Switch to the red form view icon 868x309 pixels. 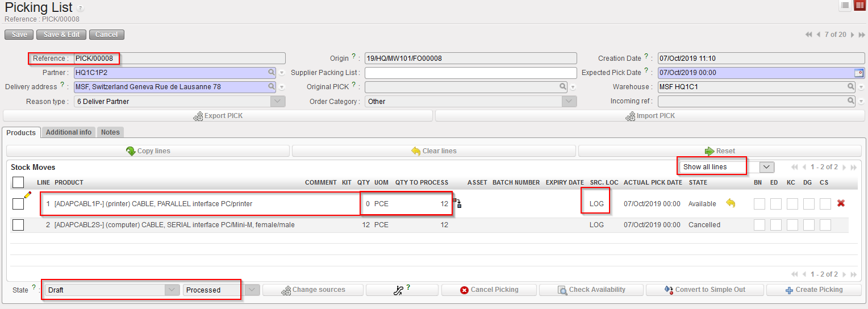click(859, 5)
